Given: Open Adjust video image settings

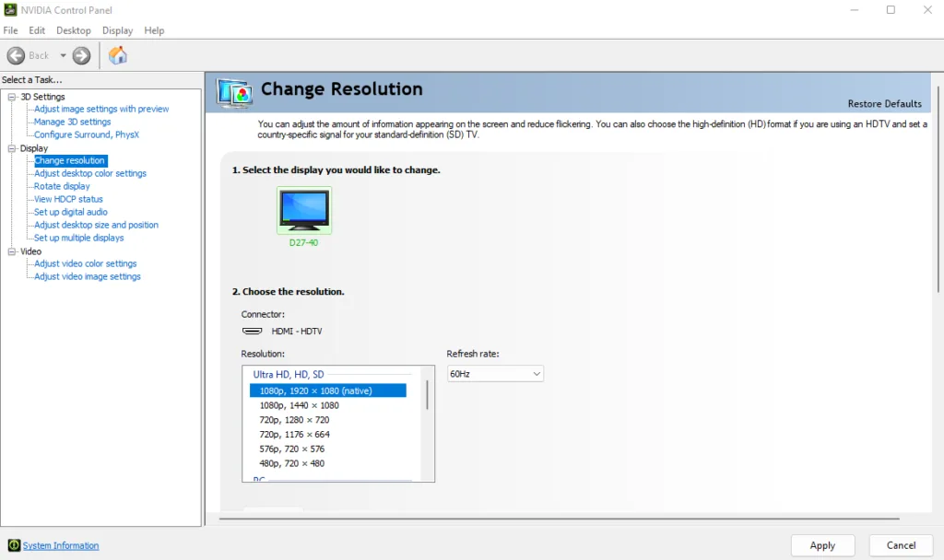Looking at the screenshot, I should (88, 276).
